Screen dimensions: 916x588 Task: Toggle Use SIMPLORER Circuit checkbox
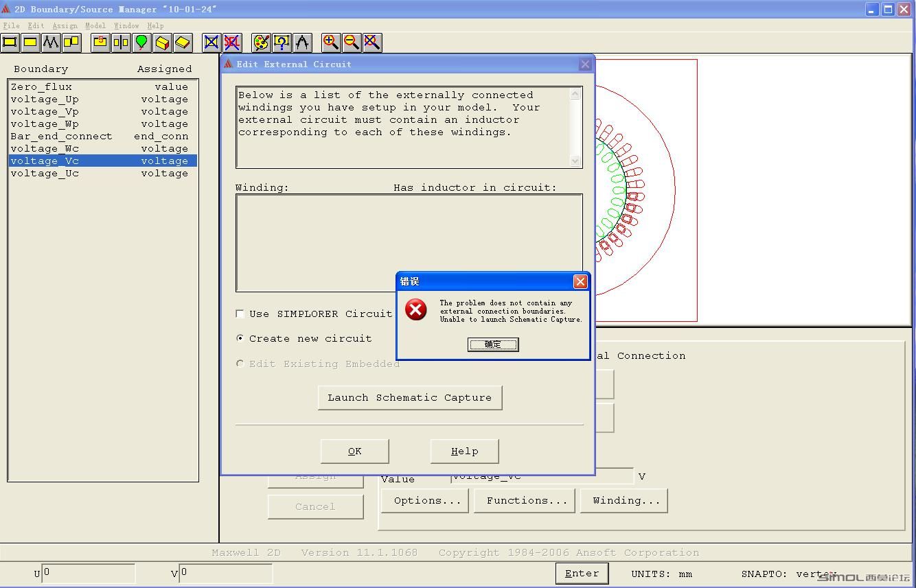tap(240, 314)
